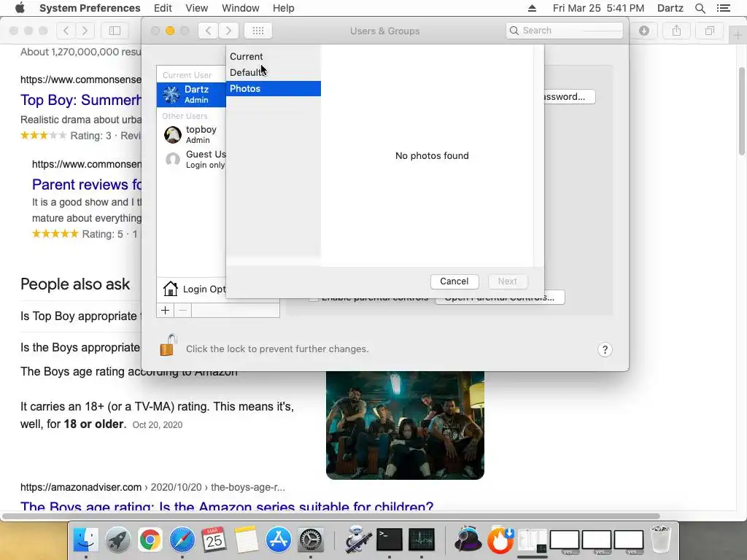
Task: Open the help question mark button
Action: point(605,349)
